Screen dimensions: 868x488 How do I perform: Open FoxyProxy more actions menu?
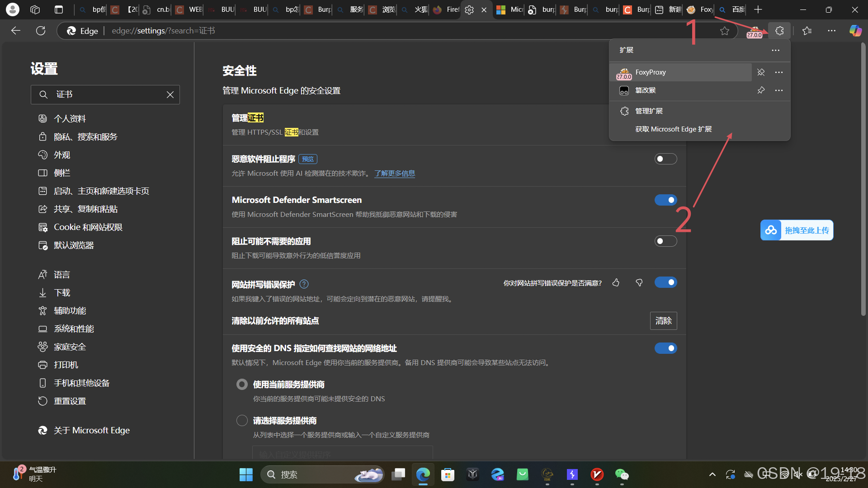[x=778, y=72]
